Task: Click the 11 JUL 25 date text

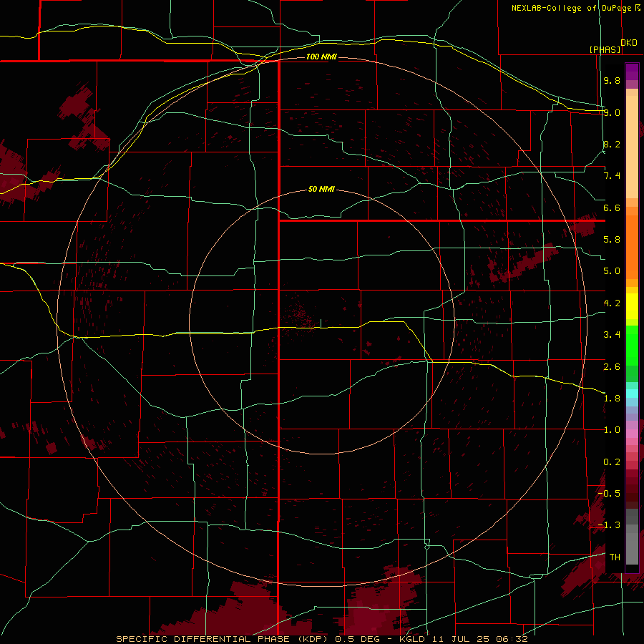Action: click(460, 639)
